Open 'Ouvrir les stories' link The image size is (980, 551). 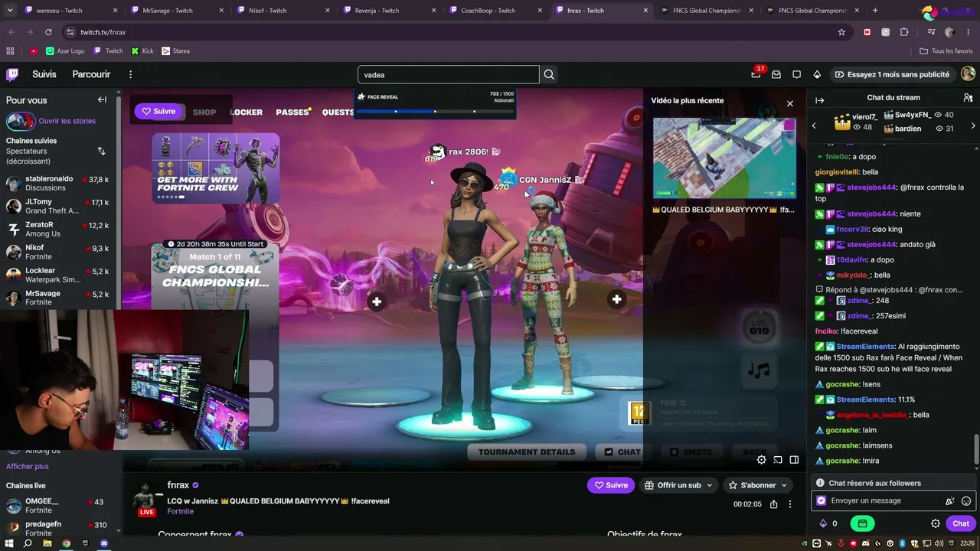pos(67,121)
